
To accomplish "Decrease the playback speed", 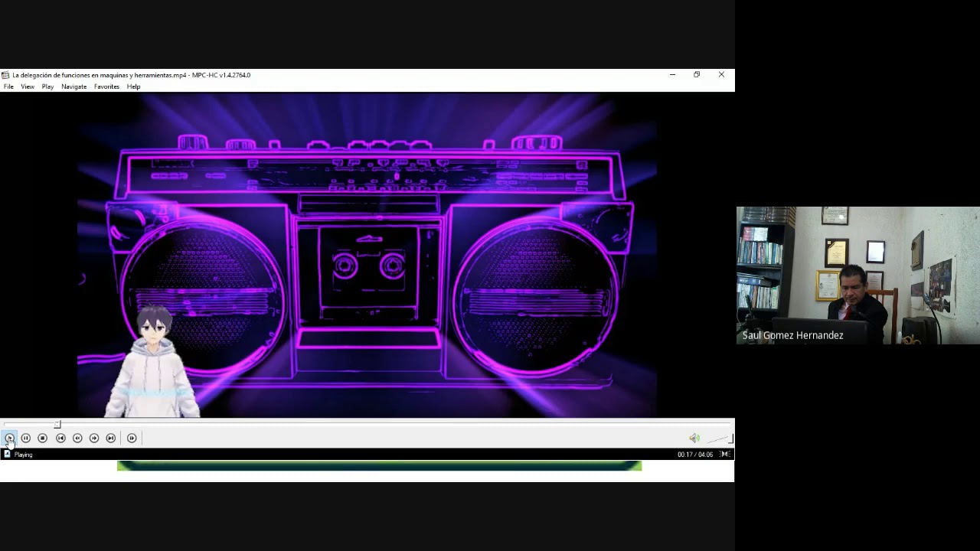I will click(x=77, y=438).
